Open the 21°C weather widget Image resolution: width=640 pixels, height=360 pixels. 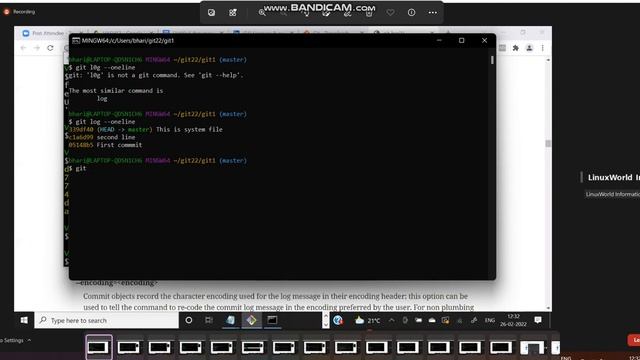(367, 320)
